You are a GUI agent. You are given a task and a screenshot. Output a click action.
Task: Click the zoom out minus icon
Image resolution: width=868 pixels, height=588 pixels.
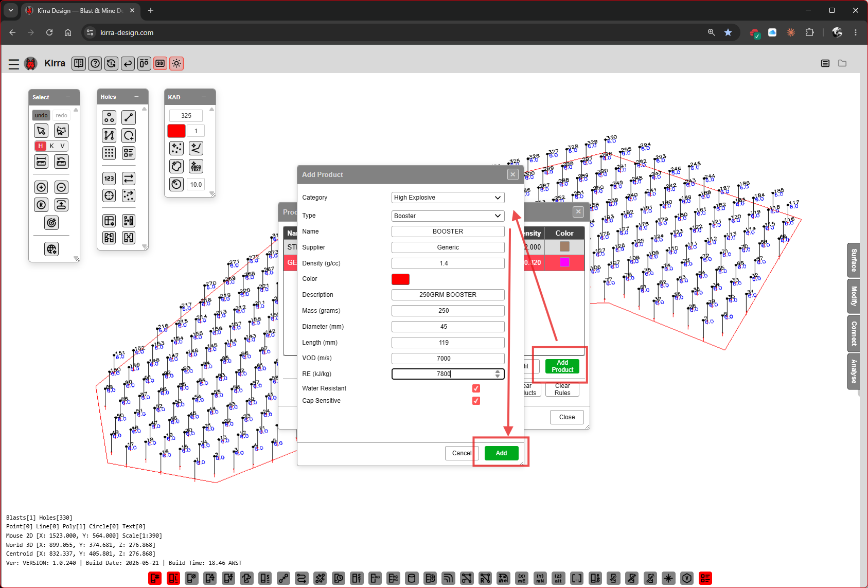point(61,187)
